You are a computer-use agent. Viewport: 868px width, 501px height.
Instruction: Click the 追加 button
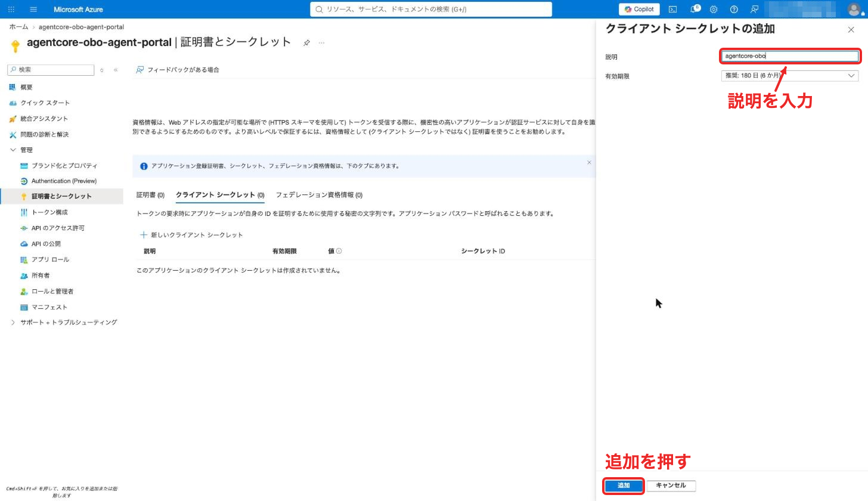624,485
